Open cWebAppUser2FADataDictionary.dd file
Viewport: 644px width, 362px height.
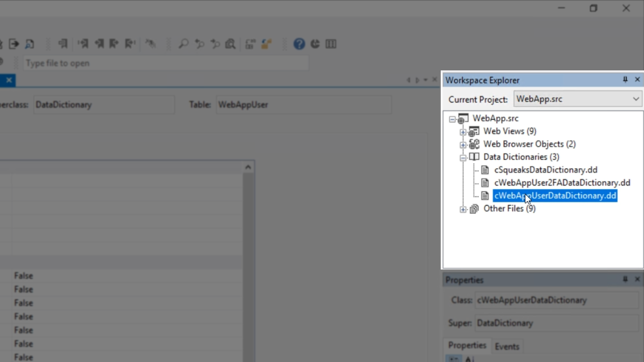(x=561, y=183)
